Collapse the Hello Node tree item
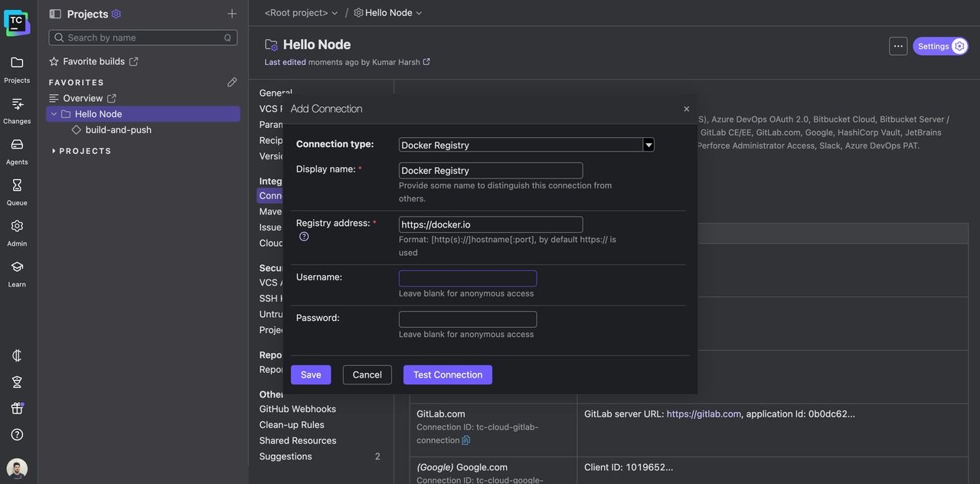This screenshot has width=980, height=484. 54,114
